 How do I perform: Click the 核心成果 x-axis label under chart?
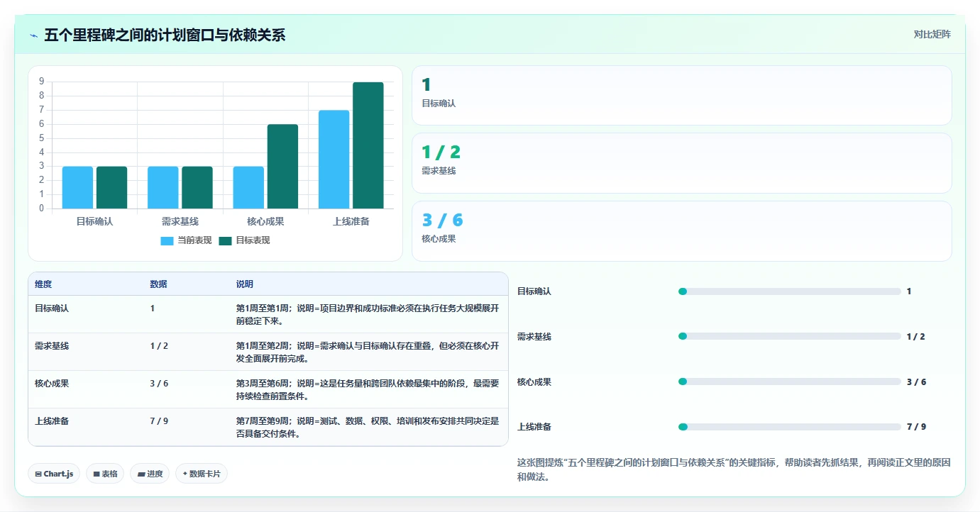pyautogui.click(x=265, y=221)
